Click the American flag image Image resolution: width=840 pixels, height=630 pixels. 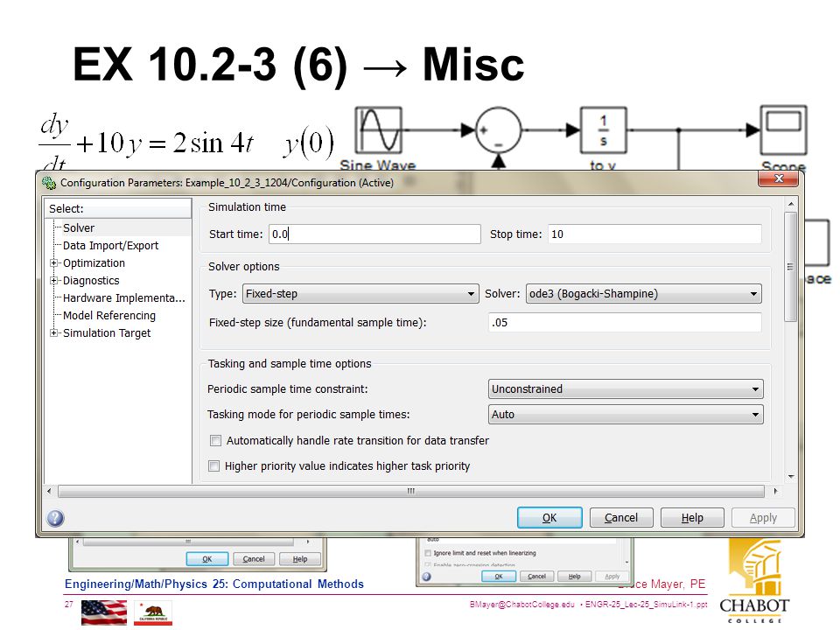click(104, 612)
